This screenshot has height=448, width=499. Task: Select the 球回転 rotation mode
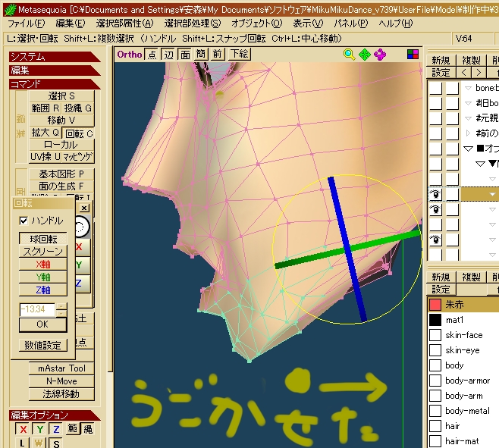tap(43, 239)
